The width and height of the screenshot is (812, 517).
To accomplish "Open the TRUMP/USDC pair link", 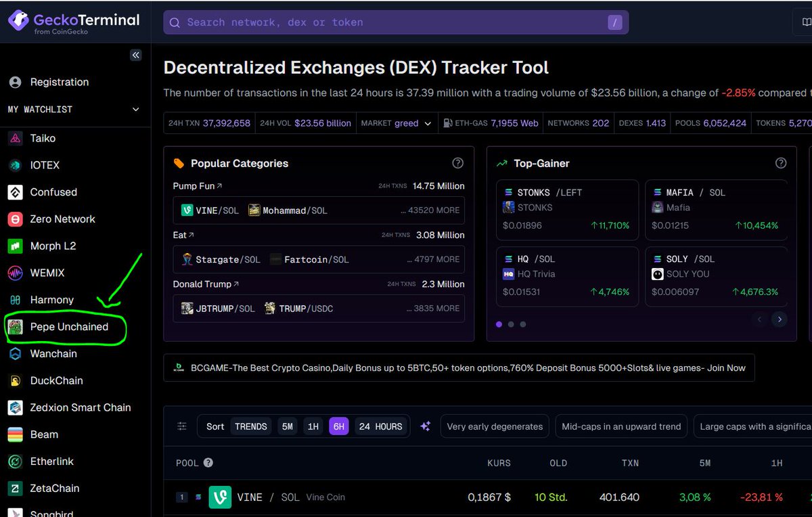I will [x=298, y=309].
